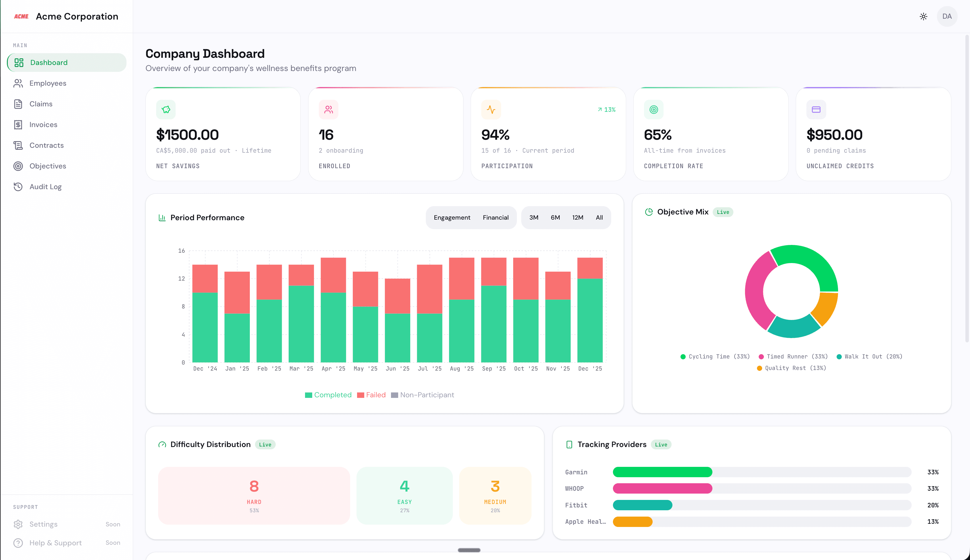Click the Objectives target icon
Viewport: 970px width, 560px height.
(19, 166)
